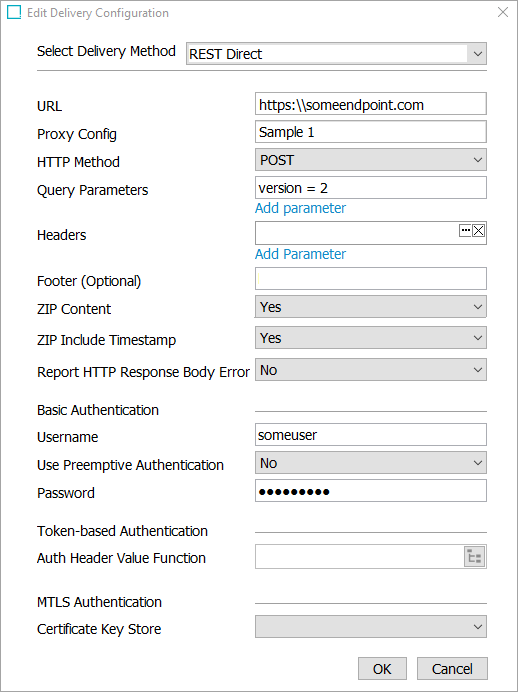Viewport: 518px width, 692px height.
Task: Expand Use Preemptive Authentication dropdown
Action: point(371,463)
